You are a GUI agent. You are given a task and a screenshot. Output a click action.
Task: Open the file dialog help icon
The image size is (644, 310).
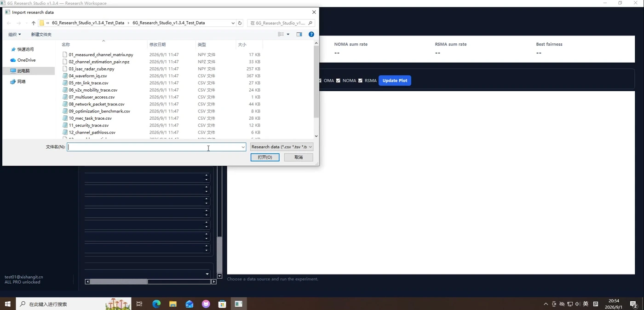pos(311,34)
